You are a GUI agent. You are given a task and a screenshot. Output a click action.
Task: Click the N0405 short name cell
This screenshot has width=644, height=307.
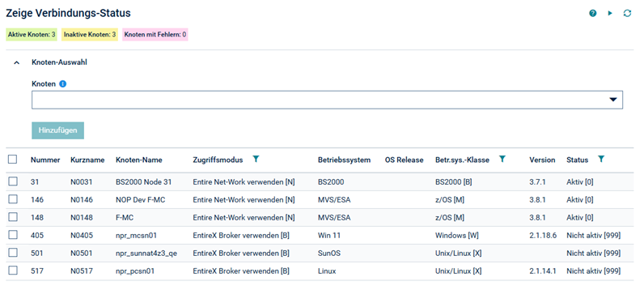(x=82, y=236)
